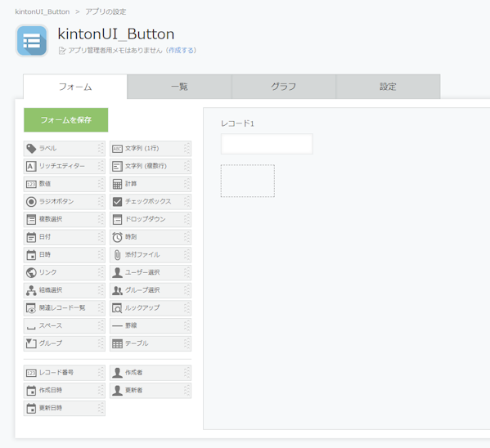Choose the 添付ファイル paperclip icon
Image resolution: width=490 pixels, height=448 pixels.
coord(117,255)
